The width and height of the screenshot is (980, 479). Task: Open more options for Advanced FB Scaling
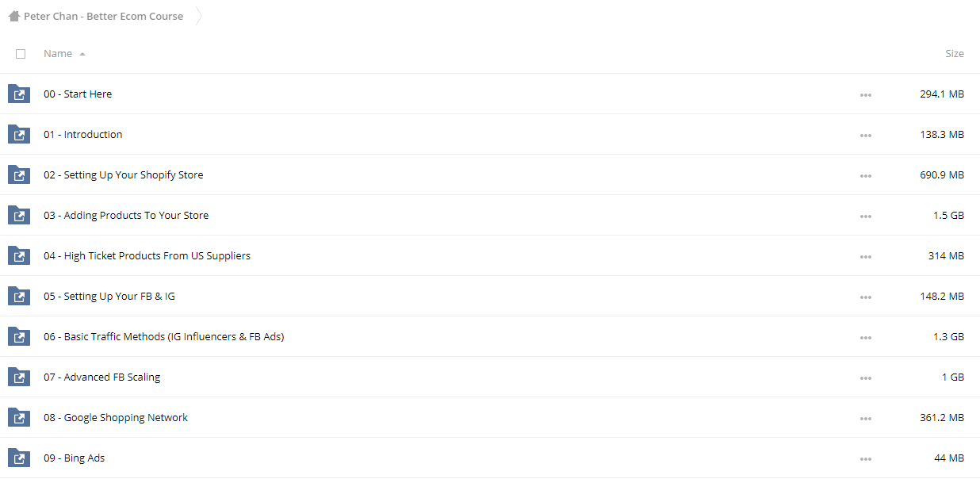(865, 377)
